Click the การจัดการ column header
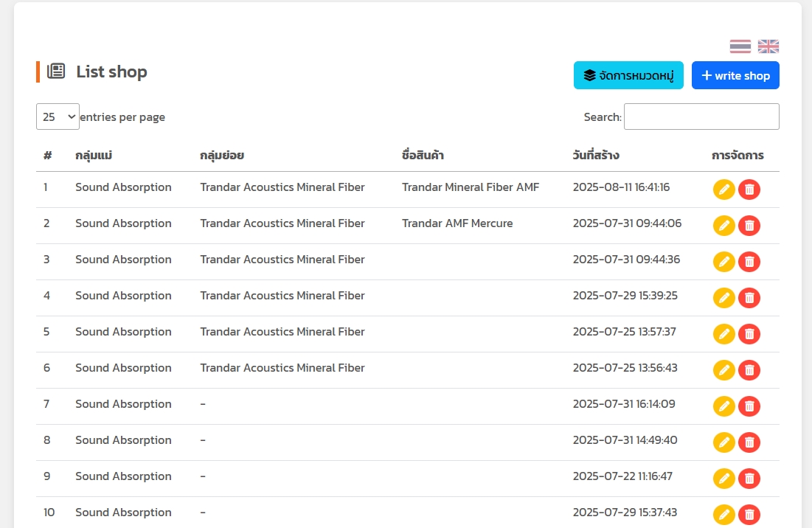 tap(738, 156)
